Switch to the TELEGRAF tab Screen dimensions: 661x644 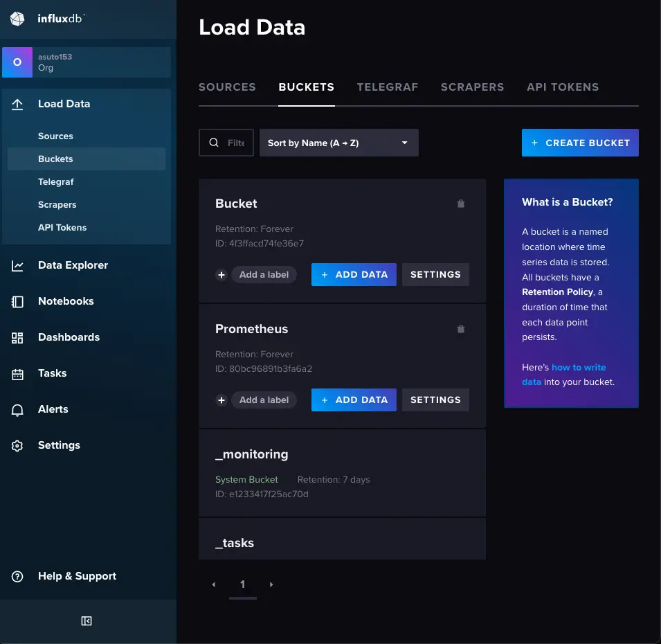point(388,87)
